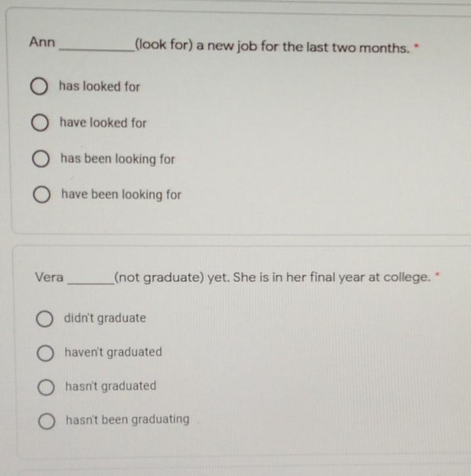
Task: Click the 'haven't graduated' label text
Action: pos(113,353)
